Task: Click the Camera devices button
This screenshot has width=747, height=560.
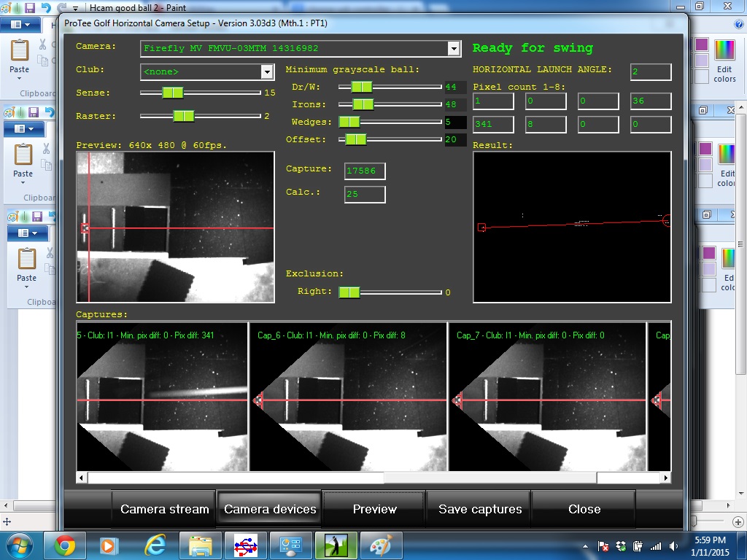Action: tap(270, 509)
